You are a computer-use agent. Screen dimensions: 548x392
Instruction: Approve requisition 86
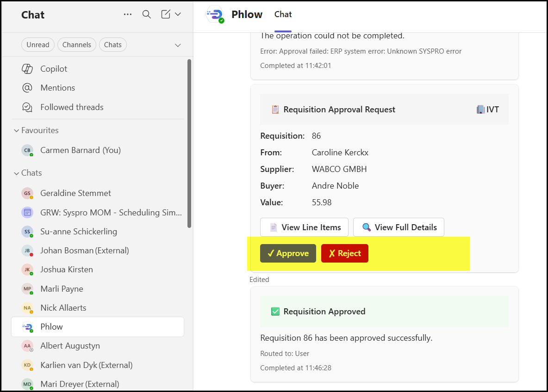288,253
